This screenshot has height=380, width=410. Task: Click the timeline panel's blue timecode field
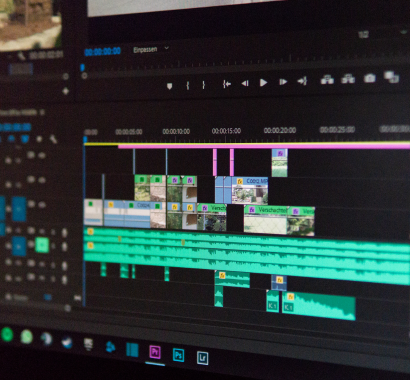15,127
